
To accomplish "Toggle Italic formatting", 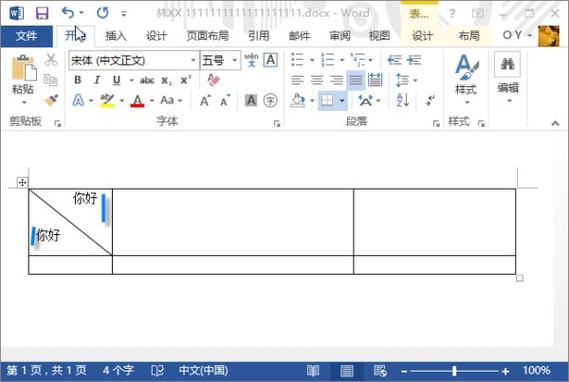I will coord(97,80).
